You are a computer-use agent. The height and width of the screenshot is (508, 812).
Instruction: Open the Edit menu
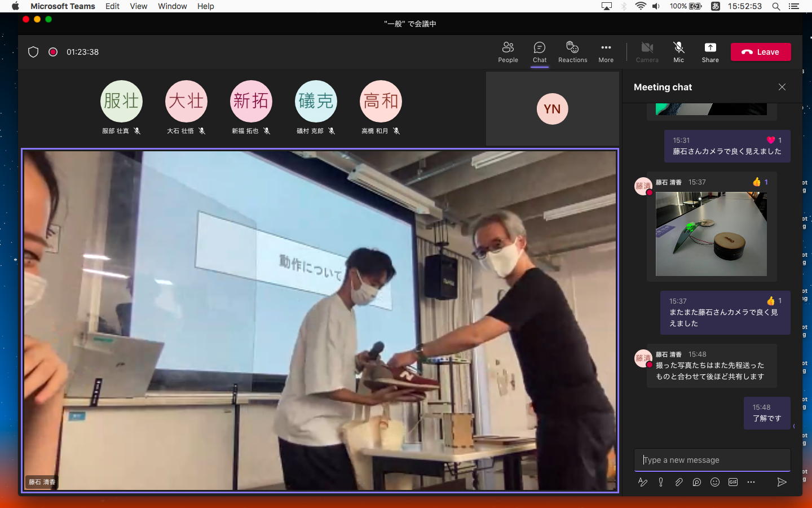[112, 6]
